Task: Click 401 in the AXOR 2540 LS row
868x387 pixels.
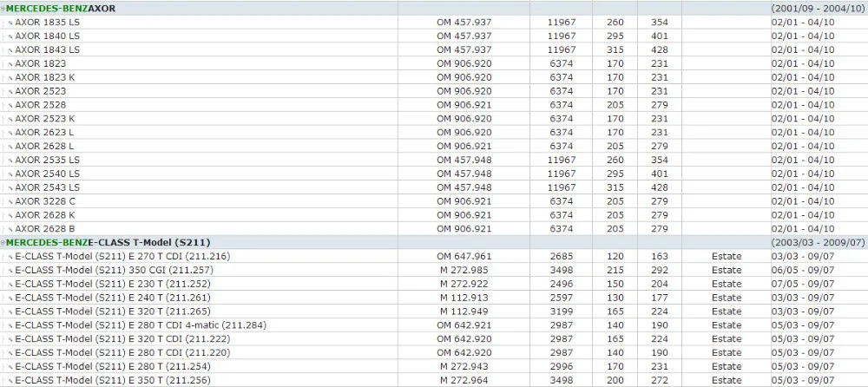Action: [660, 174]
